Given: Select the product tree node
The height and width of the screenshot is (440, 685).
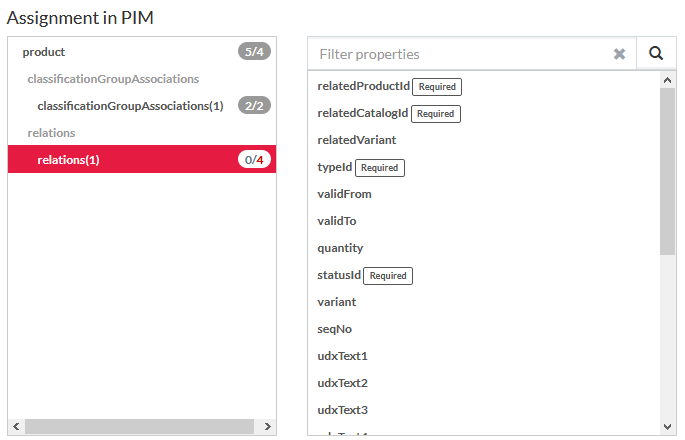Looking at the screenshot, I should pyautogui.click(x=44, y=52).
